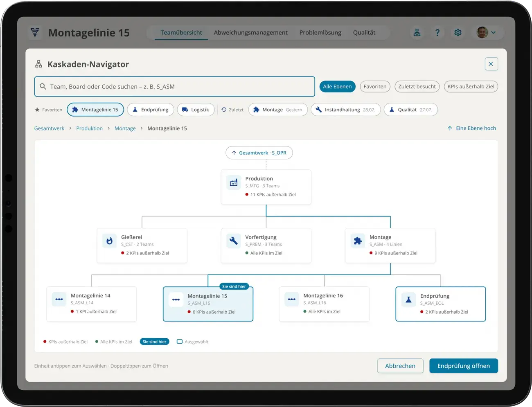This screenshot has width=532, height=407.
Task: Navigate up to Gesamtwerk S_OPR node
Action: pyautogui.click(x=259, y=153)
